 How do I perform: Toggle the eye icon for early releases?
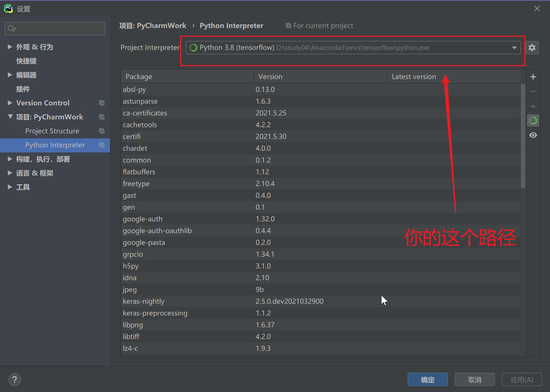tap(533, 135)
